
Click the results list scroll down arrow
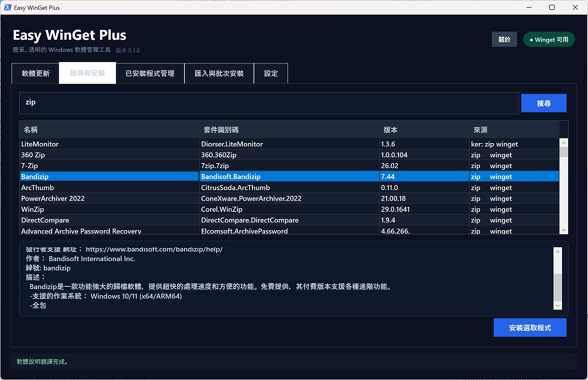click(x=563, y=230)
